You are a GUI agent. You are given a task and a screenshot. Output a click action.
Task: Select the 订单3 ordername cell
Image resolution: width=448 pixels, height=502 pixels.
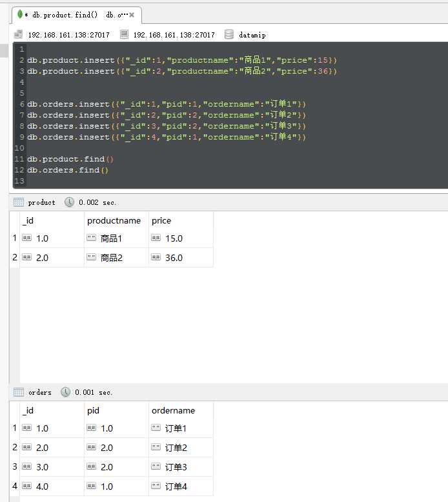click(x=181, y=467)
